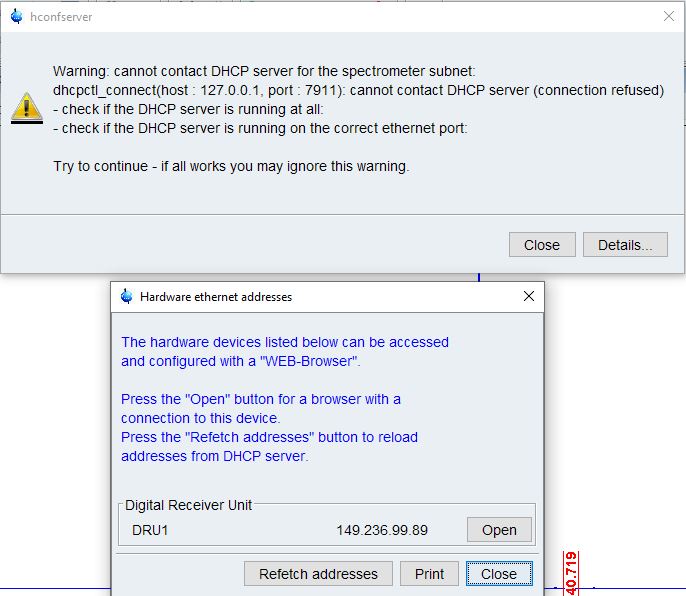Click the IP address 149.236.99.89
This screenshot has height=596, width=686.
click(382, 530)
